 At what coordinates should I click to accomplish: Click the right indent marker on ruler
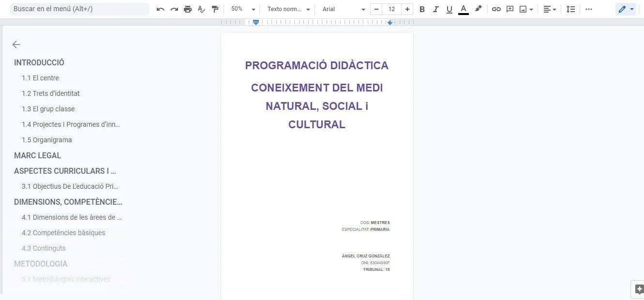coord(389,23)
